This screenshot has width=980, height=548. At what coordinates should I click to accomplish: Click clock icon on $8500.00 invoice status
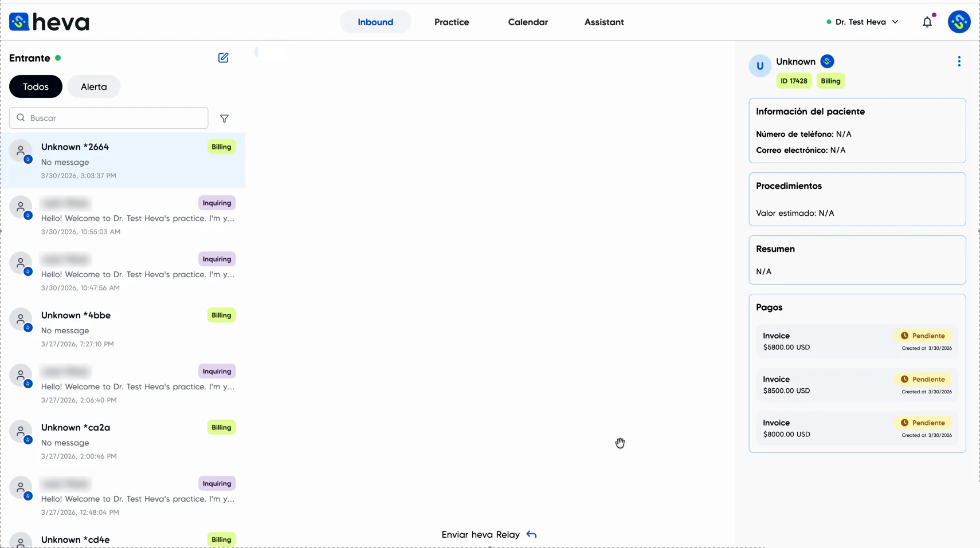click(x=904, y=379)
